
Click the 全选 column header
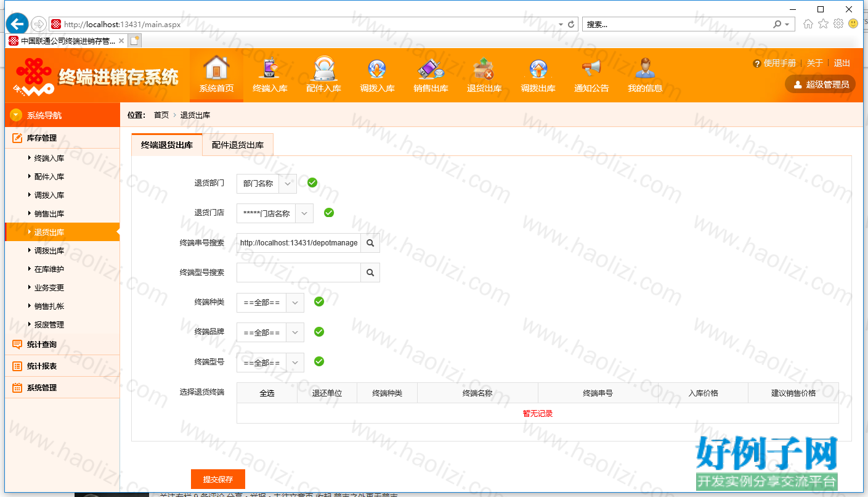[x=267, y=393]
